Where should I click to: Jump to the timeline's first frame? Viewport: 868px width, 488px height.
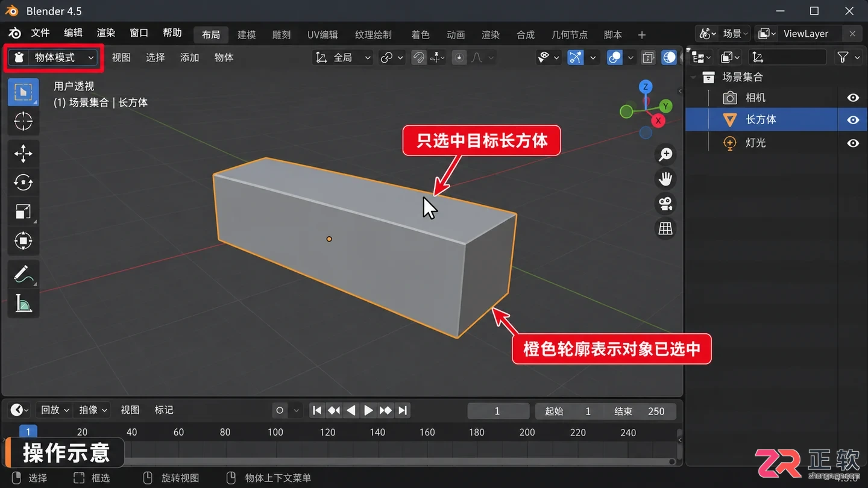pos(316,411)
